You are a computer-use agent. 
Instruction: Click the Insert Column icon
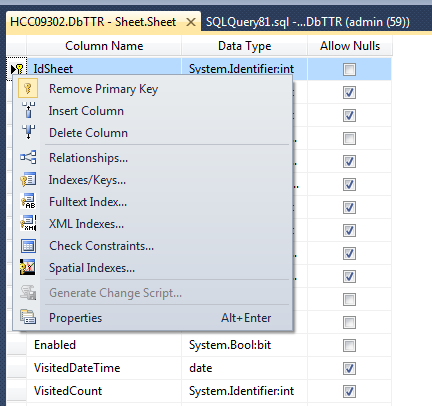click(x=28, y=110)
